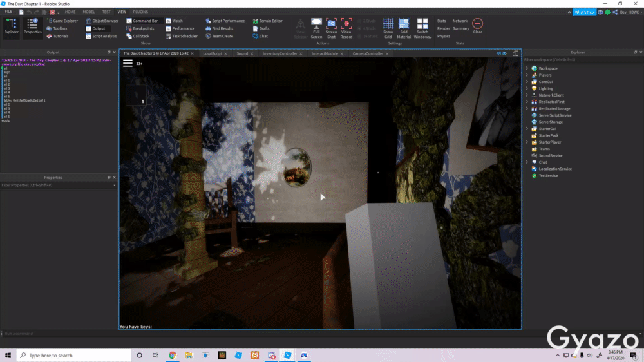
Task: Click the taskbar search box
Action: [74, 356]
